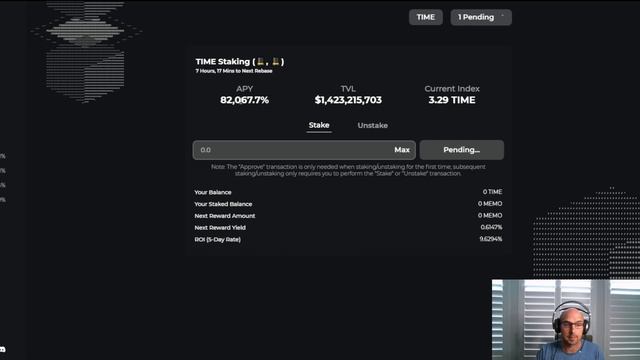Screen dimensions: 640x360
Task: Switch to the Unstake tab
Action: coord(373,125)
